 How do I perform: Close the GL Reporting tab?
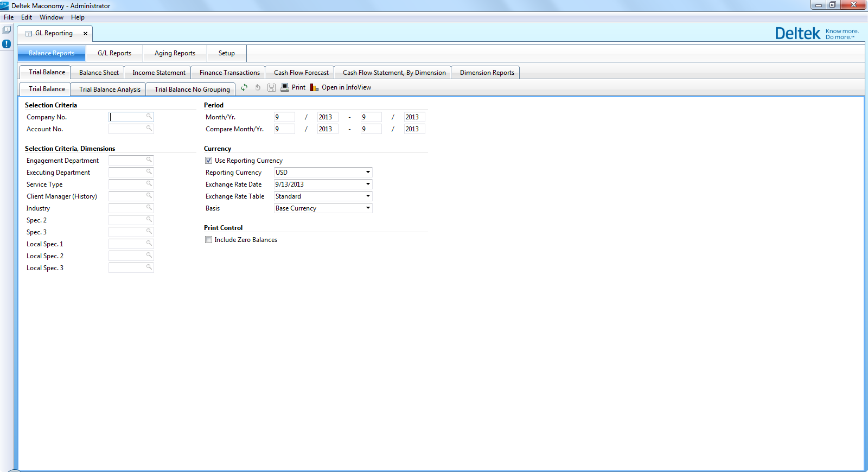(x=85, y=34)
